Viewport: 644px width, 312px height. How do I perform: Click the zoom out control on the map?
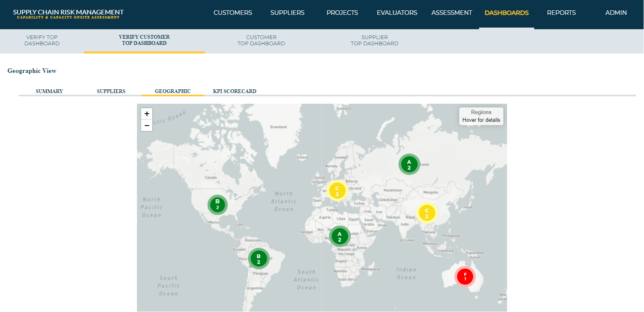coord(146,125)
